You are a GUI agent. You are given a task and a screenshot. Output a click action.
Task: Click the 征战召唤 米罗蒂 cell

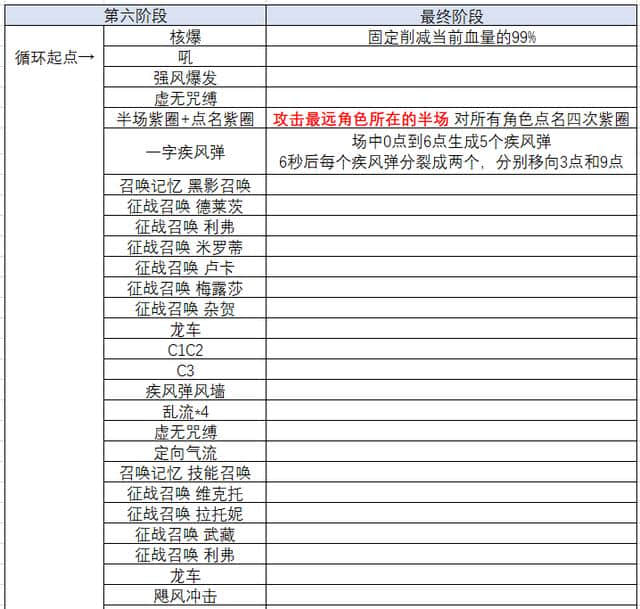(185, 247)
